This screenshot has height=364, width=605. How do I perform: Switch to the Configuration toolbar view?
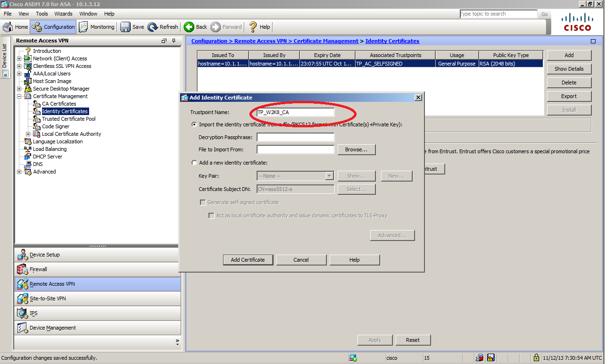(53, 27)
